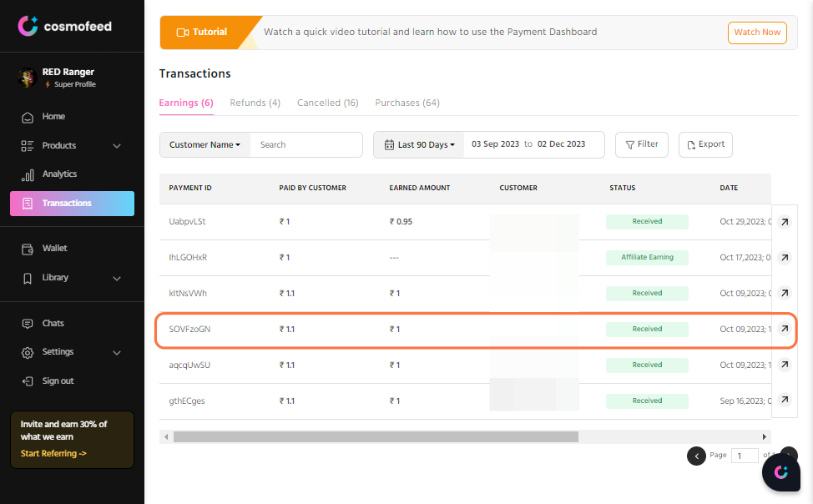
Task: Click the Watch Now button
Action: click(x=757, y=33)
